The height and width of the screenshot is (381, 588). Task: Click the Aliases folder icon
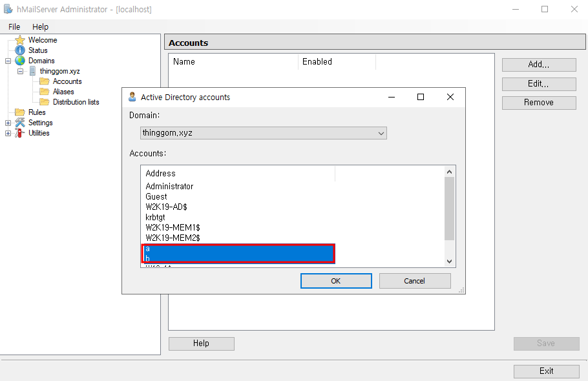coord(44,92)
